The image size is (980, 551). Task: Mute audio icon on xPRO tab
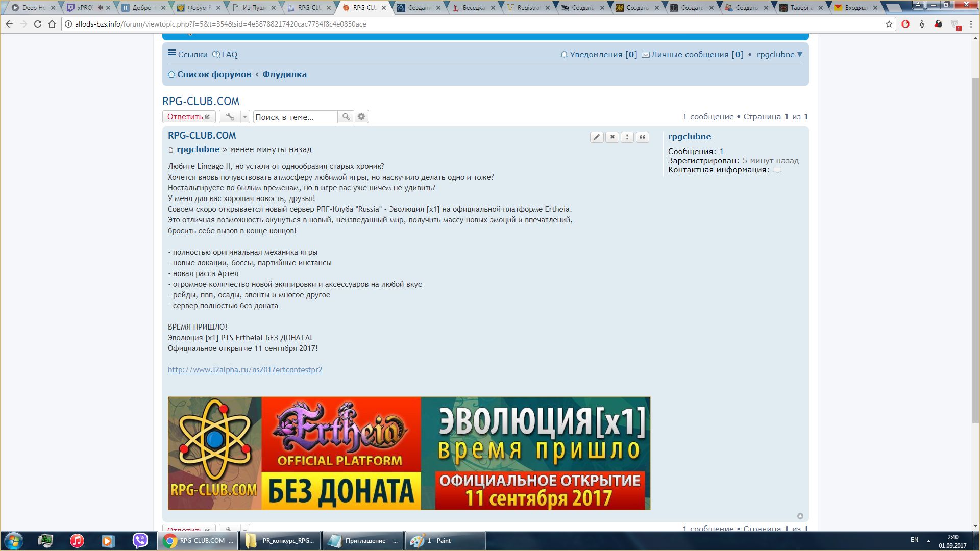(100, 8)
